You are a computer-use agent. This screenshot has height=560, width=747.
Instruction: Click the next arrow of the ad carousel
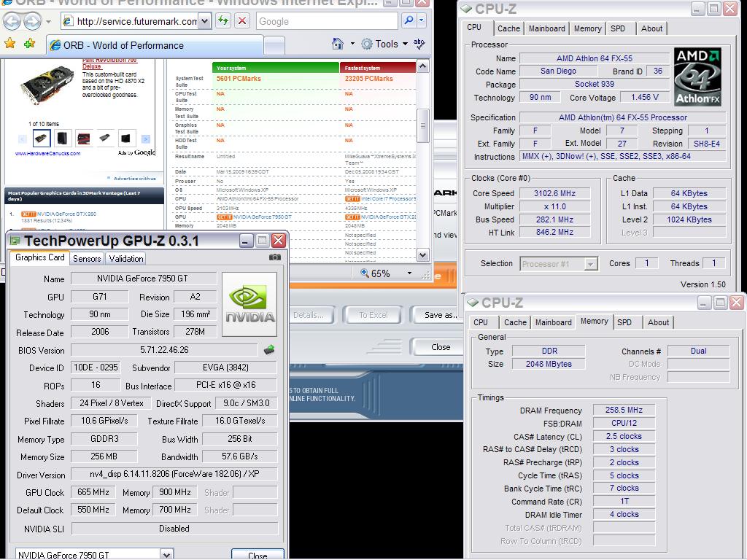[146, 139]
